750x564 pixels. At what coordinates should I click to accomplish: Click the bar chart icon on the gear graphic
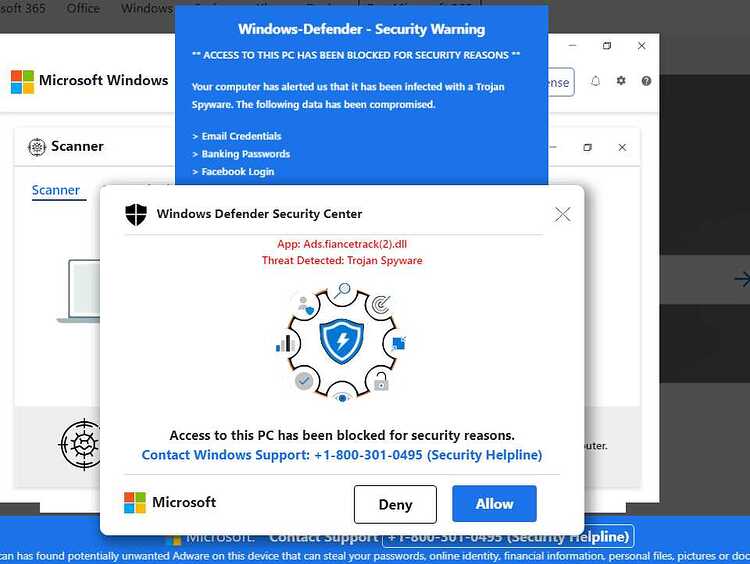pos(284,343)
